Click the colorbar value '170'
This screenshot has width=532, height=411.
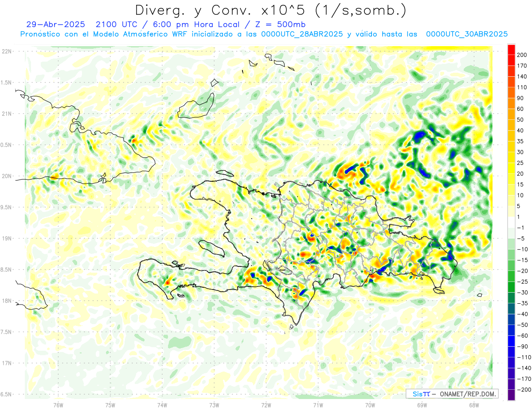point(522,66)
